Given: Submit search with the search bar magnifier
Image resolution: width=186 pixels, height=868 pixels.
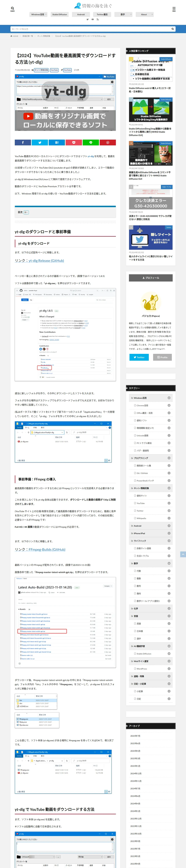Looking at the screenshot, I should (x=173, y=29).
